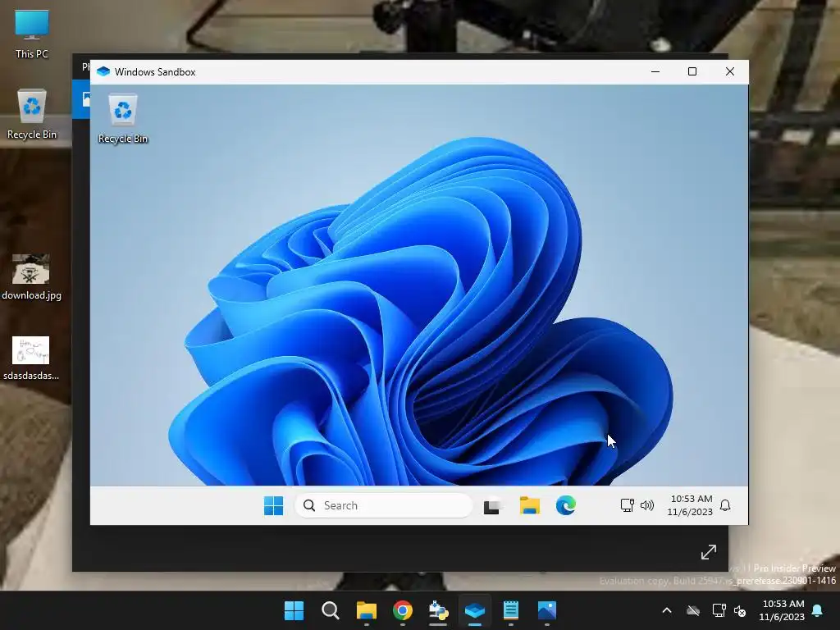The height and width of the screenshot is (630, 840).
Task: Open the sandbox Start menu button
Action: point(273,505)
